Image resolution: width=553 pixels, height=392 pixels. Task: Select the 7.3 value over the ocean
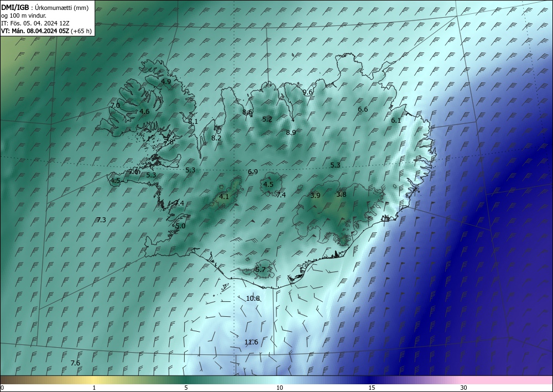[101, 220]
